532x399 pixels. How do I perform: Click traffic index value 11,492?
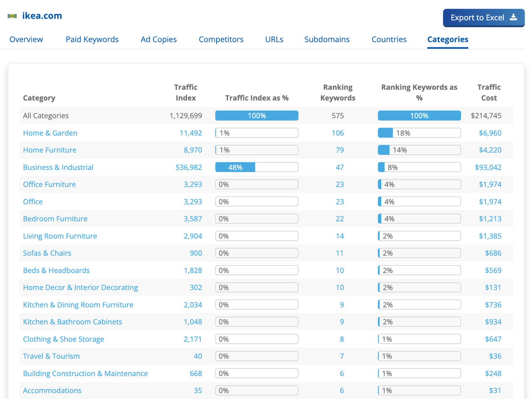[x=191, y=133]
